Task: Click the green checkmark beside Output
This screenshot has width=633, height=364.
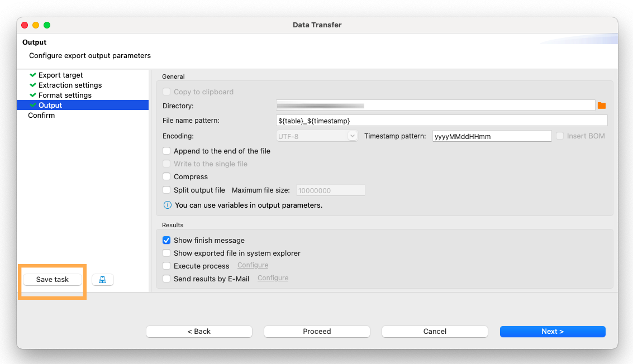Action: pyautogui.click(x=32, y=105)
